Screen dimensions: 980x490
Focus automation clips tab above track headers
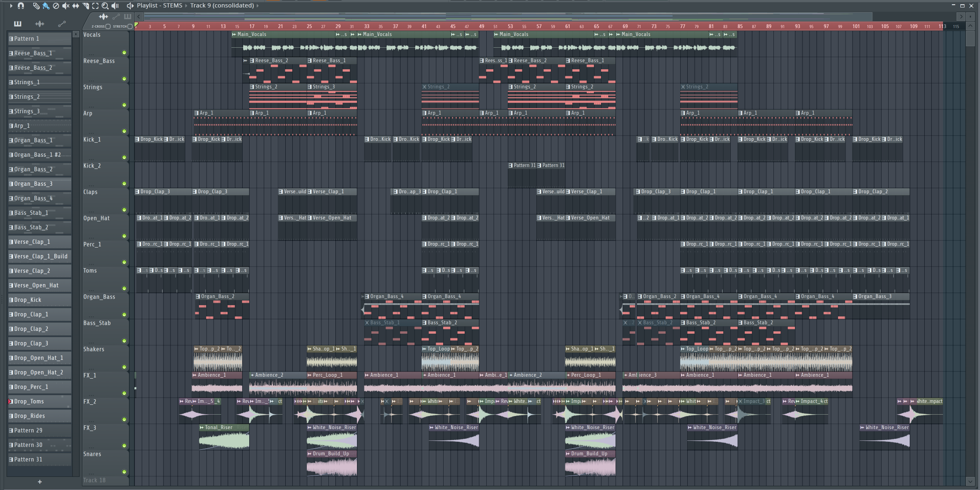click(116, 17)
